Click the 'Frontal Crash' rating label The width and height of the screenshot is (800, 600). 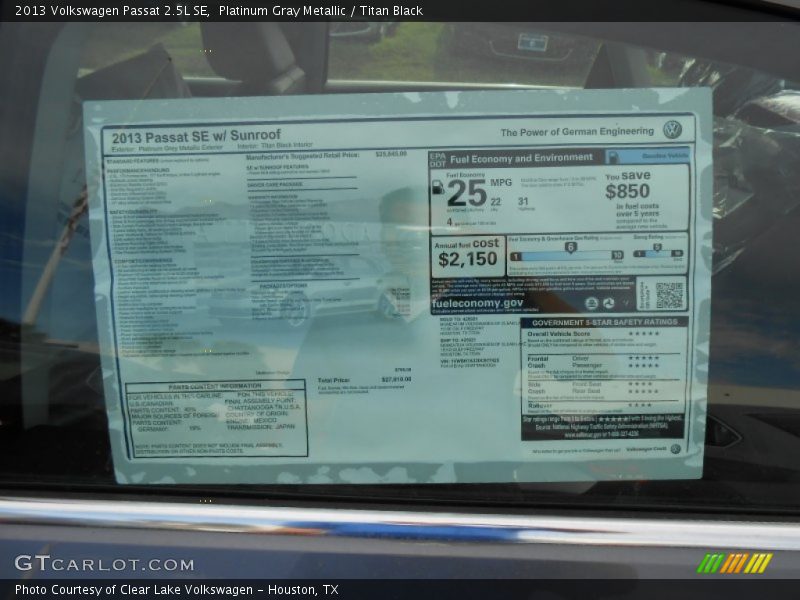coord(538,362)
